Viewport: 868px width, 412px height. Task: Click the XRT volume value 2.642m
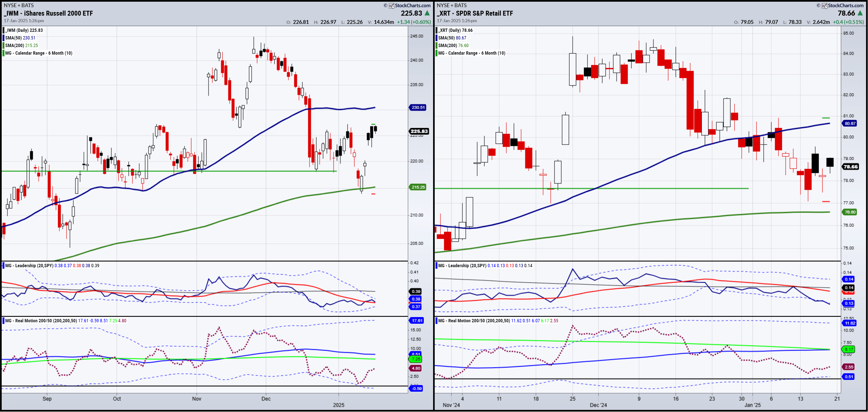[821, 22]
